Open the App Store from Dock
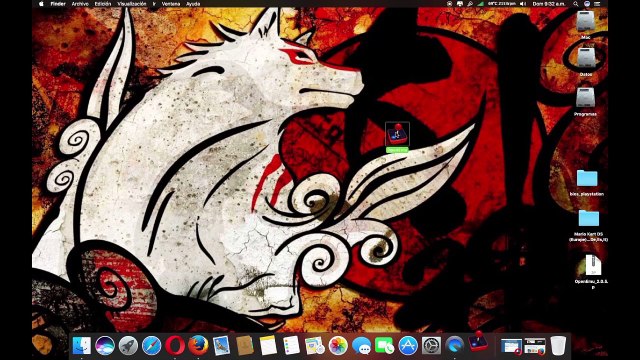Screen dimensions: 640x360 tap(408, 346)
